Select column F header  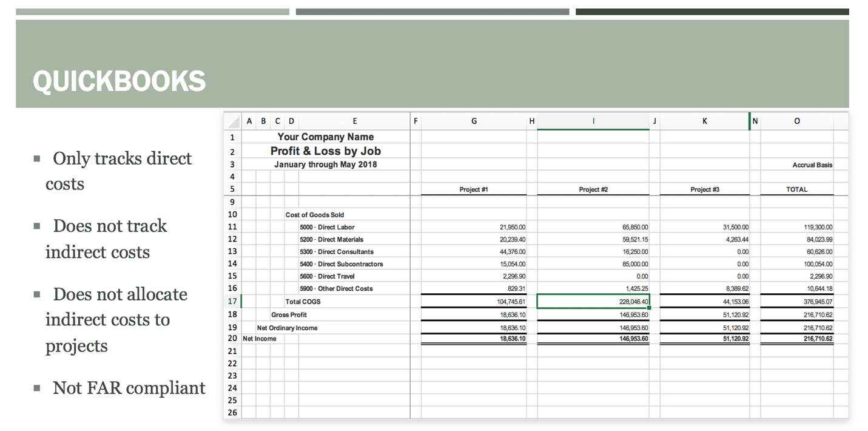coord(415,121)
